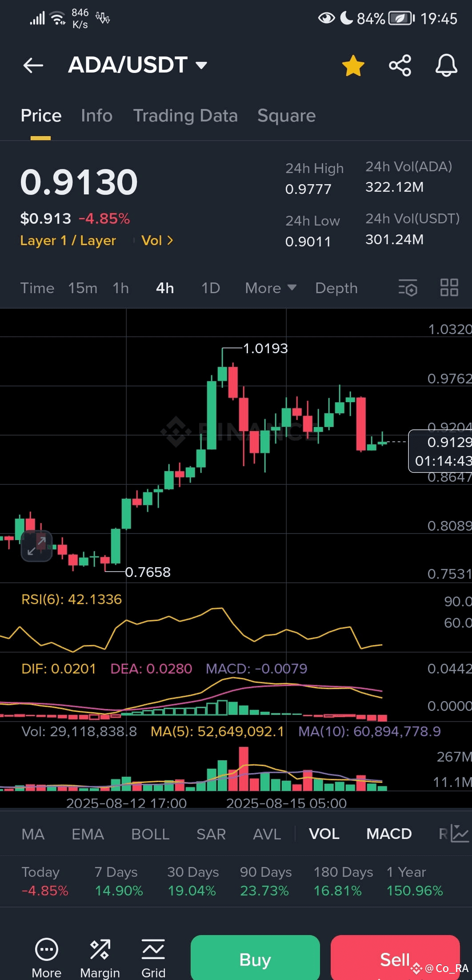Switch to the Info tab
This screenshot has height=980, width=472.
[96, 116]
